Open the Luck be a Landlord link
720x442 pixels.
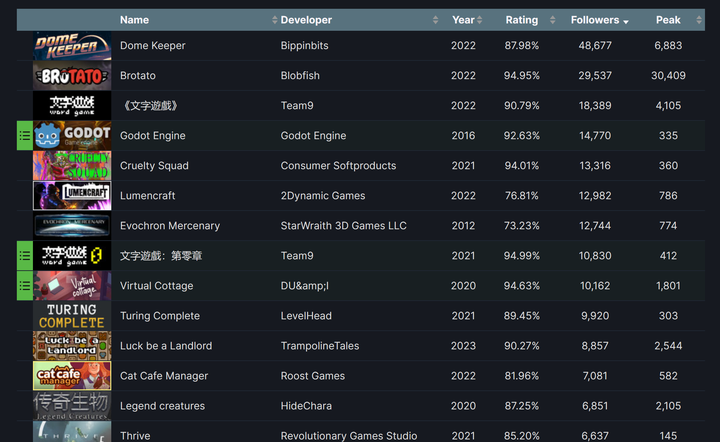pyautogui.click(x=165, y=346)
